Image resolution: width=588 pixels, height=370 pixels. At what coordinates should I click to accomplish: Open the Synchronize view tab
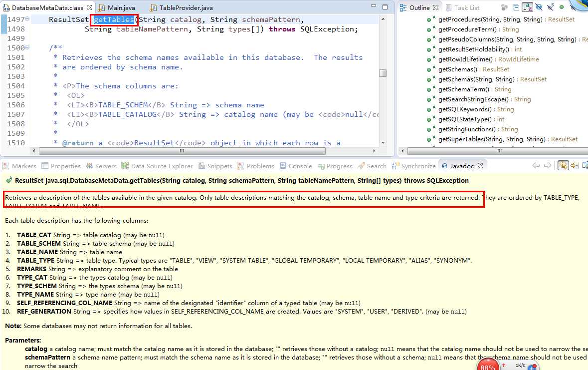(413, 166)
